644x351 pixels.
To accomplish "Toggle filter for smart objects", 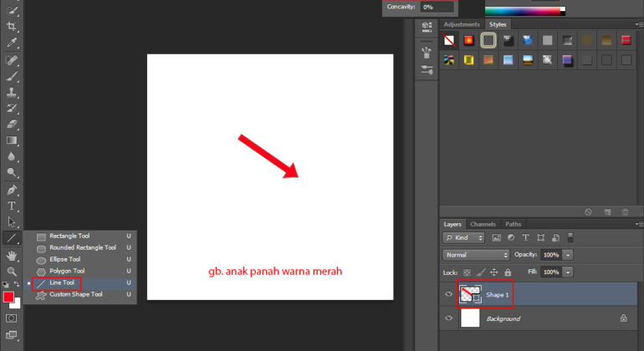I will [x=555, y=237].
